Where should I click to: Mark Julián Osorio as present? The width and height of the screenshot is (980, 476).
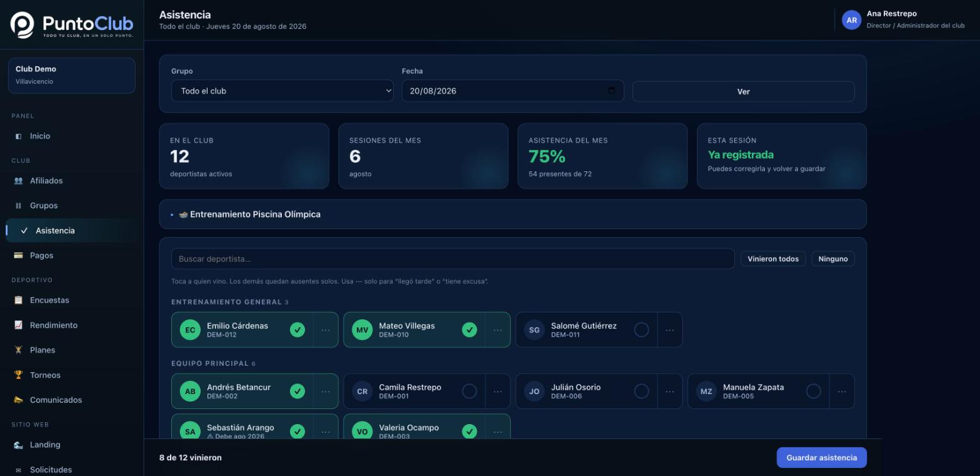tap(641, 392)
